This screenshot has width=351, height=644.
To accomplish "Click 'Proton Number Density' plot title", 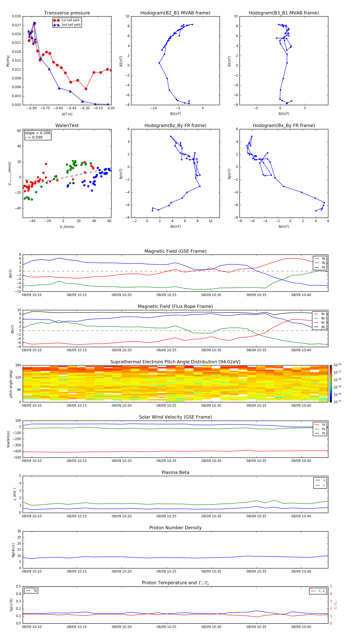I will pos(175,528).
